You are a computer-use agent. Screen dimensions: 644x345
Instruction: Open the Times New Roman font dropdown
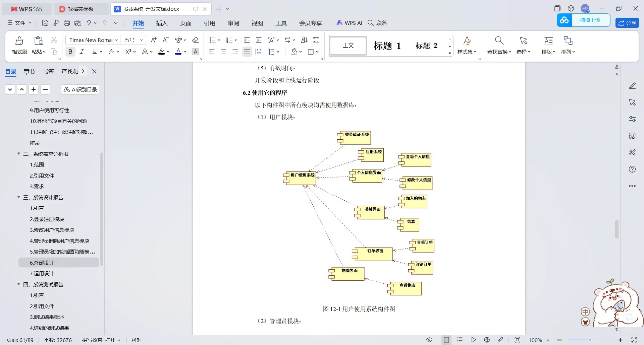point(116,40)
